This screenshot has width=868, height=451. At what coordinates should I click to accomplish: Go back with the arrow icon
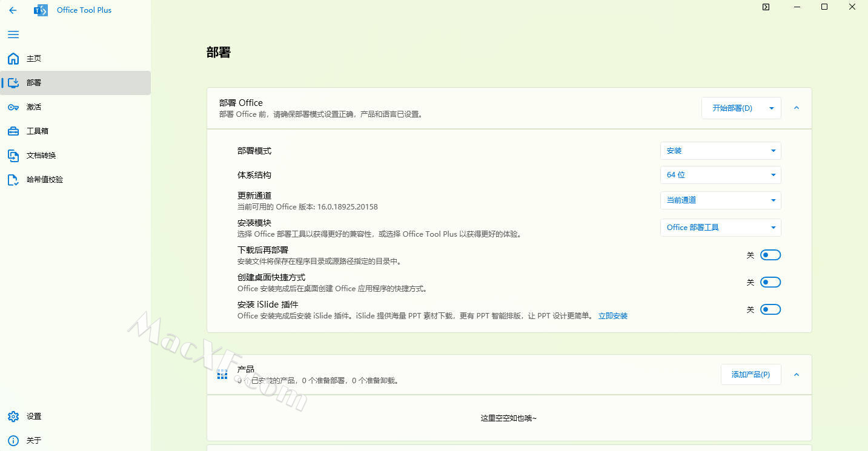click(13, 10)
